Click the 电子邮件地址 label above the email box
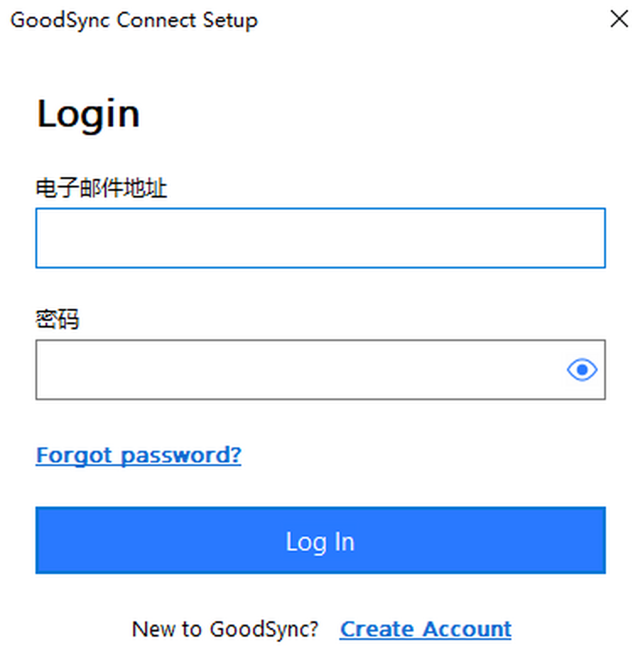This screenshot has width=638, height=672. tap(101, 188)
